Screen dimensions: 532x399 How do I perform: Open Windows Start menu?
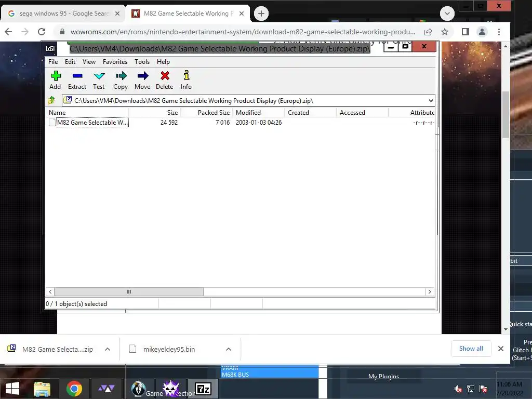[x=12, y=389]
